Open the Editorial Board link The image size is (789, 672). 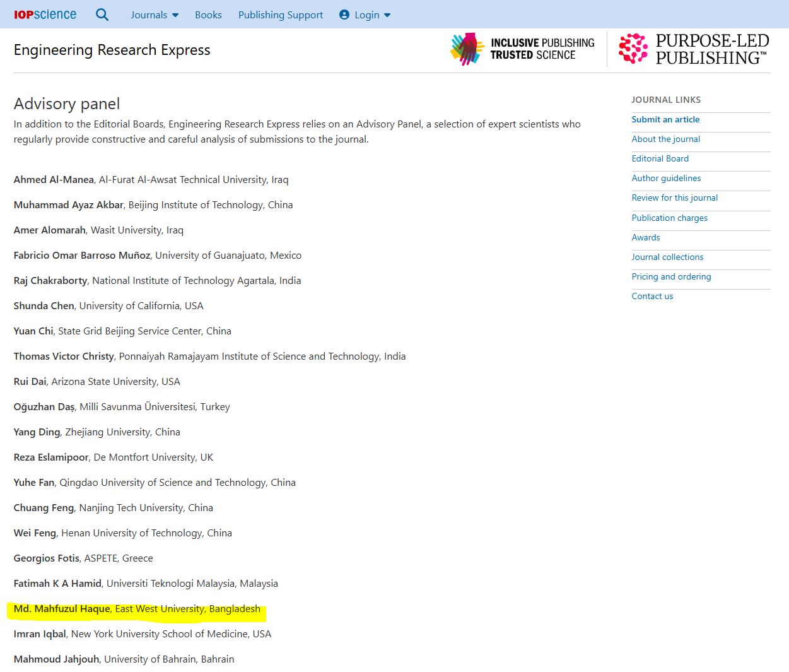660,158
